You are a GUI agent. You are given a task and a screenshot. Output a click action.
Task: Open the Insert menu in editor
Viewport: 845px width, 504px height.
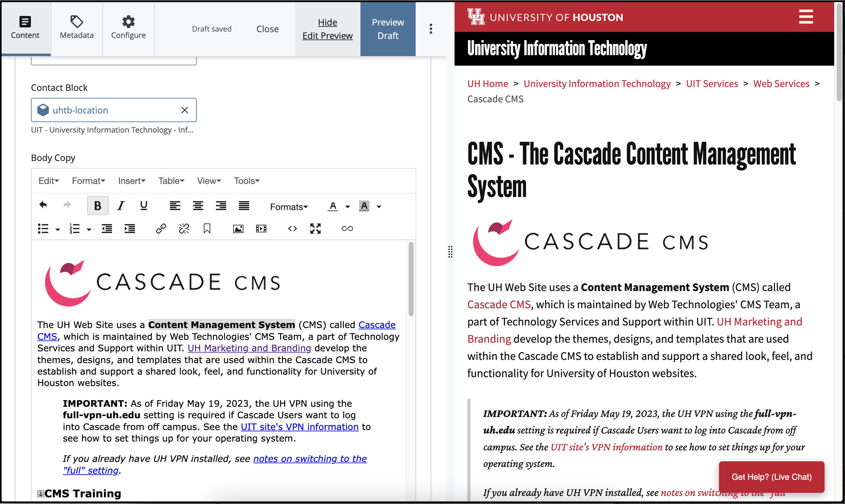(131, 181)
